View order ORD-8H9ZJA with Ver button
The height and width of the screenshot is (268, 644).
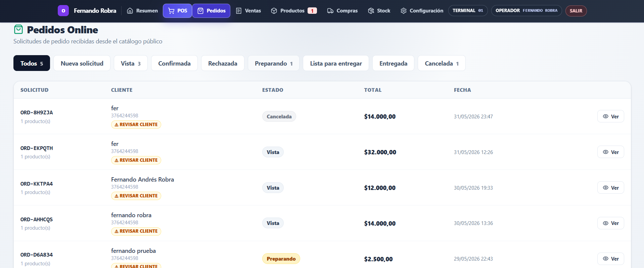pyautogui.click(x=610, y=116)
